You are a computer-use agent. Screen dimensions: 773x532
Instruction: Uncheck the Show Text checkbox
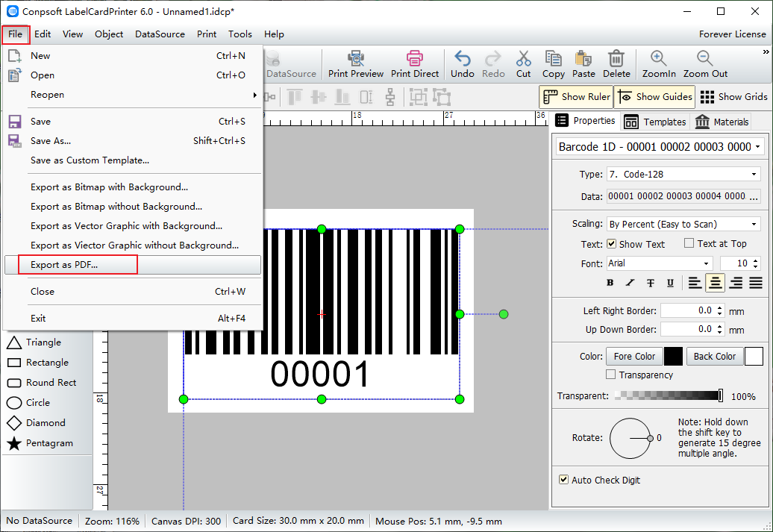click(611, 243)
